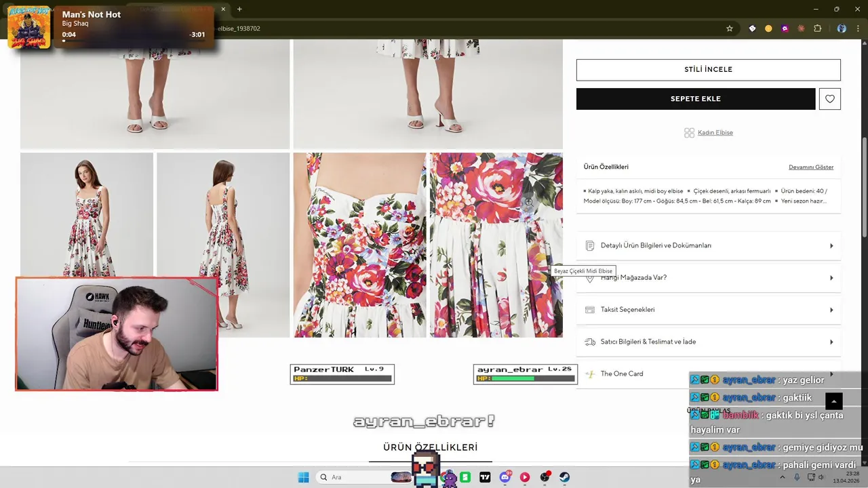
Task: Close the current browser tab
Action: (x=223, y=9)
